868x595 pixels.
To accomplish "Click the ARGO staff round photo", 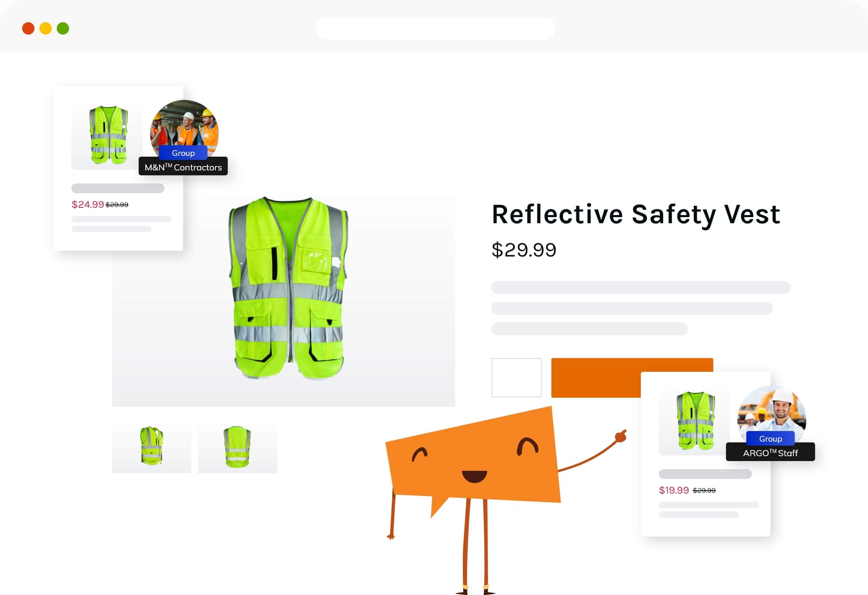I will tap(772, 413).
